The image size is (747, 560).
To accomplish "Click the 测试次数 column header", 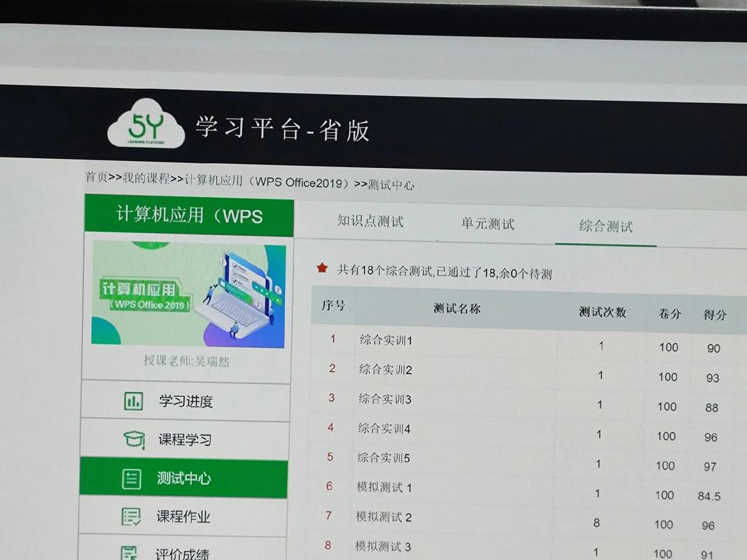I will 603,312.
